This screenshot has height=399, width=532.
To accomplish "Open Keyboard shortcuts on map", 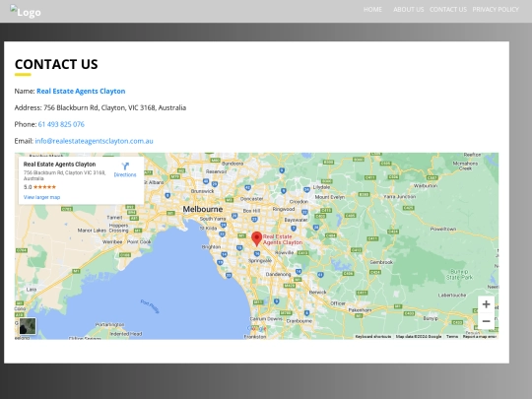I will click(372, 337).
